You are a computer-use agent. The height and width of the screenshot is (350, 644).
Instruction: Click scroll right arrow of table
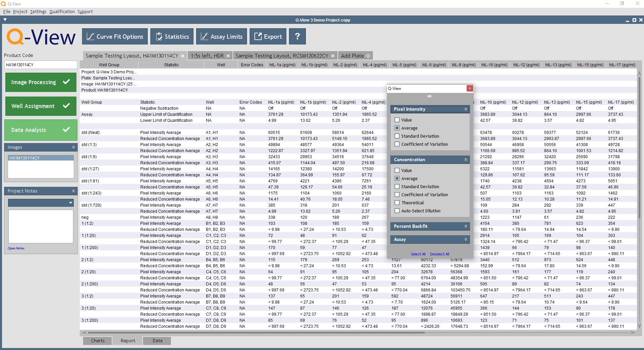pyautogui.click(x=632, y=332)
